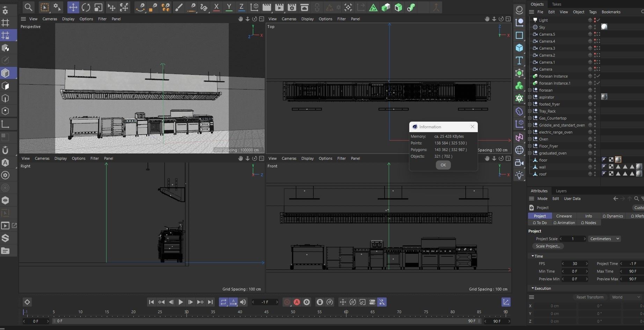Choose the Rectangle Selection tool

coord(45,7)
